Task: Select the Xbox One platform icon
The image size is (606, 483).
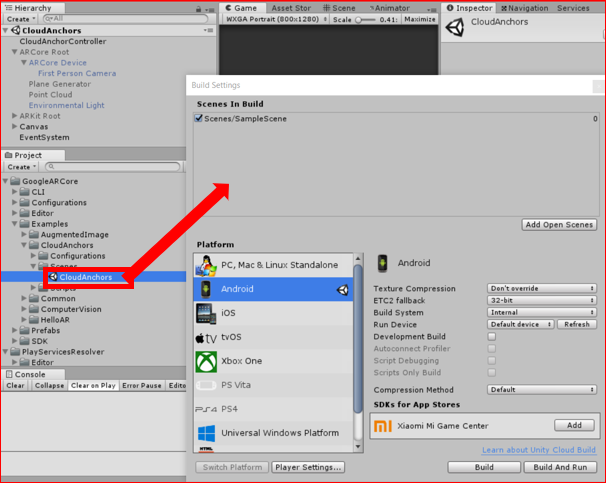Action: click(x=206, y=361)
